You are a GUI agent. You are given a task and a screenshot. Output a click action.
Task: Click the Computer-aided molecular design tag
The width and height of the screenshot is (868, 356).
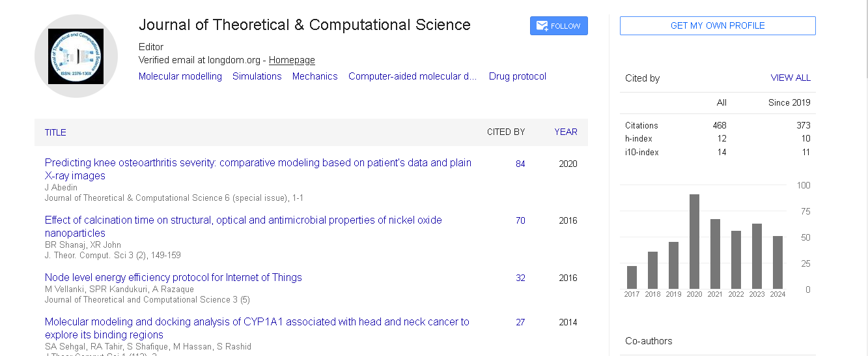(x=413, y=76)
